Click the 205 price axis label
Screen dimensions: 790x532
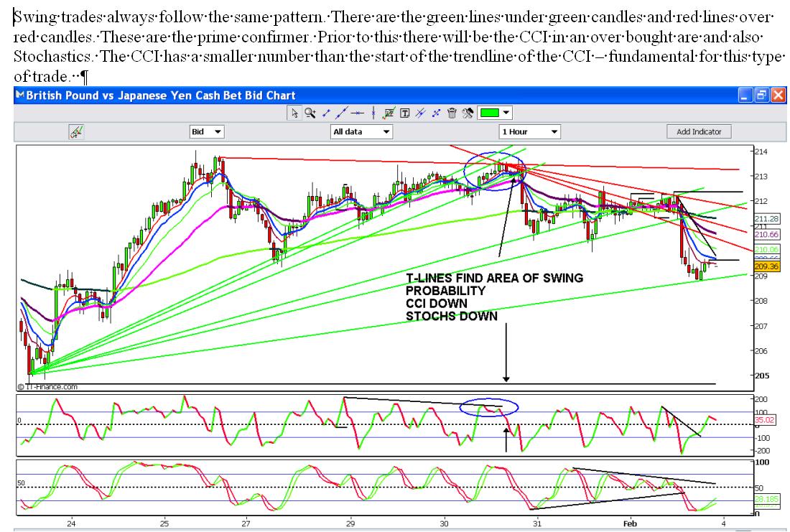[x=761, y=375]
